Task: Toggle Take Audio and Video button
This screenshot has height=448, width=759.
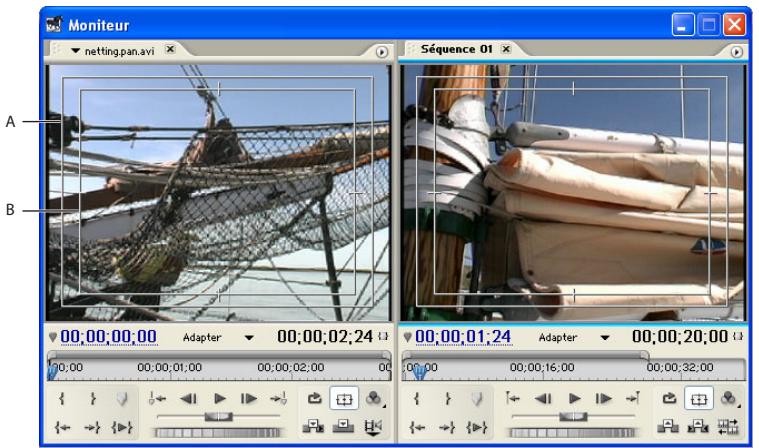Action: pos(373,427)
